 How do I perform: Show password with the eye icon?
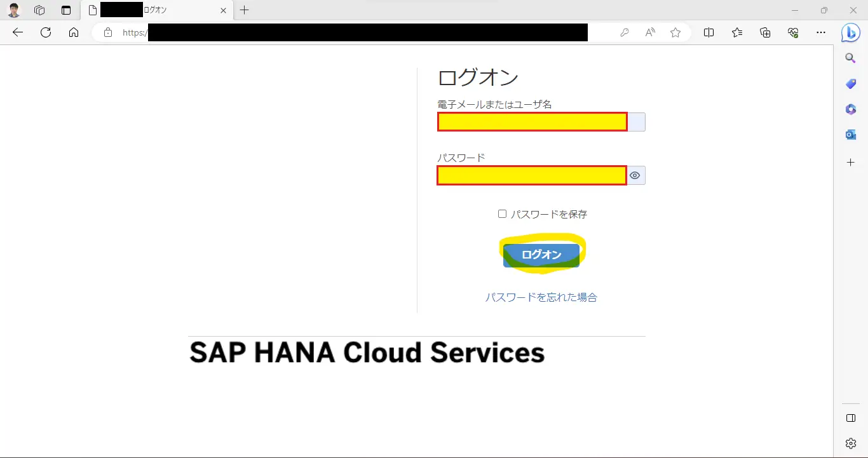point(636,175)
